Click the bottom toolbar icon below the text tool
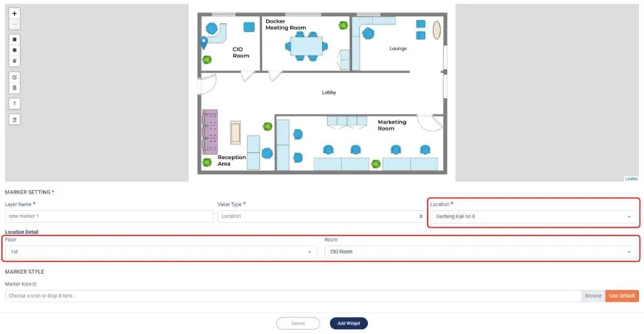644x334 pixels. (14, 119)
